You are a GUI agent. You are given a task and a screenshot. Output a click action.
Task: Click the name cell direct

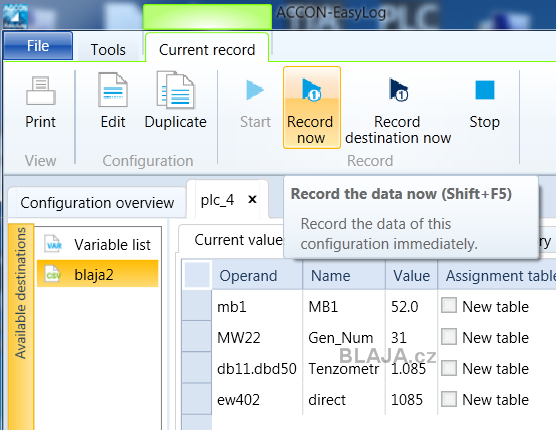tap(344, 400)
